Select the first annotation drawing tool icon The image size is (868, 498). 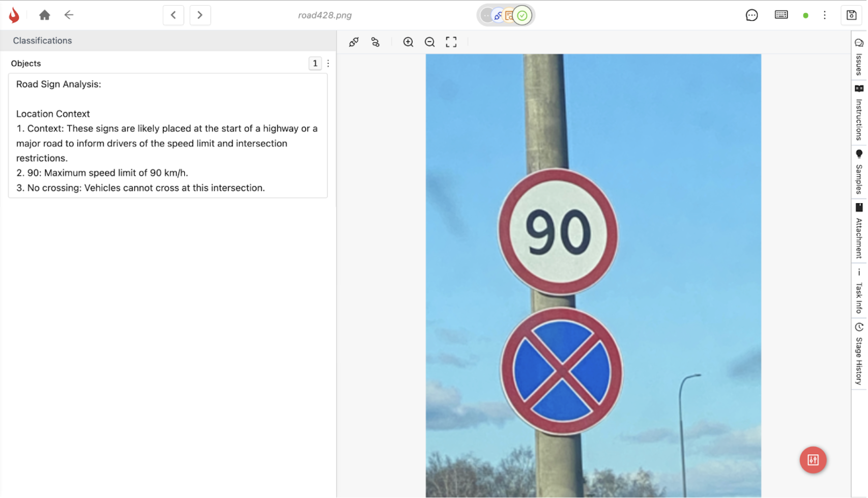tap(354, 42)
